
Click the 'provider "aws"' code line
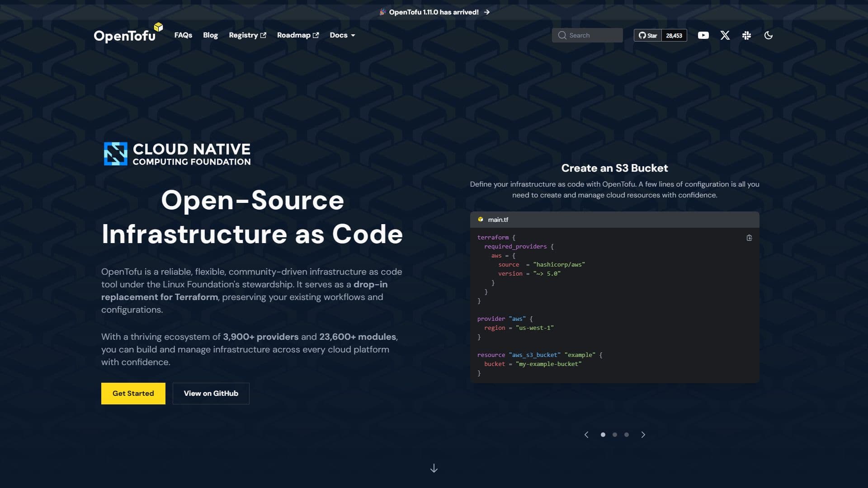click(x=505, y=319)
